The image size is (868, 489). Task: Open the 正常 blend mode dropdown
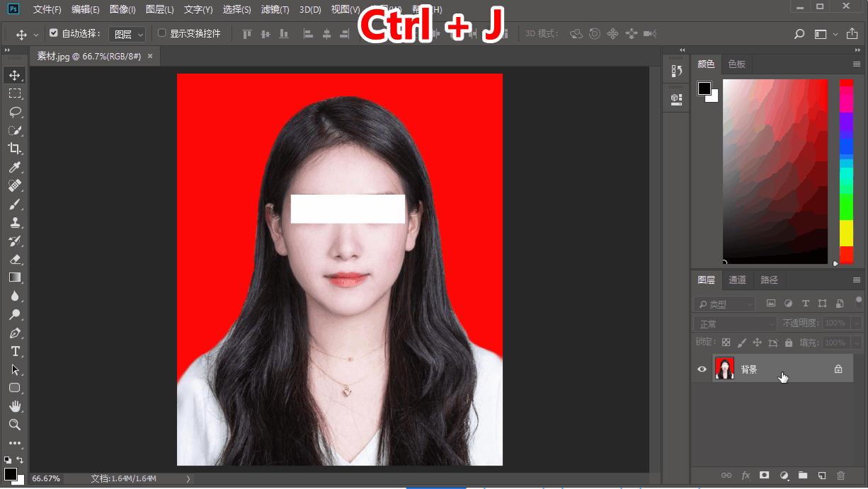736,323
